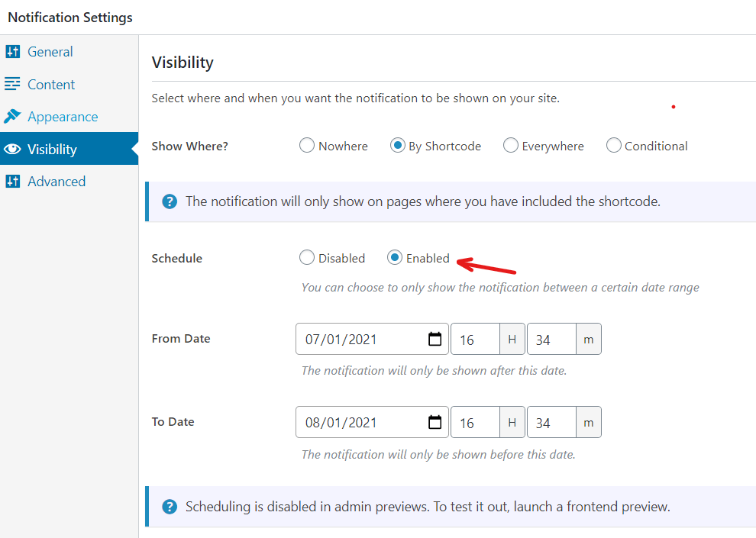This screenshot has width=756, height=538.
Task: Open the From Date calendar picker icon
Action: coord(435,339)
